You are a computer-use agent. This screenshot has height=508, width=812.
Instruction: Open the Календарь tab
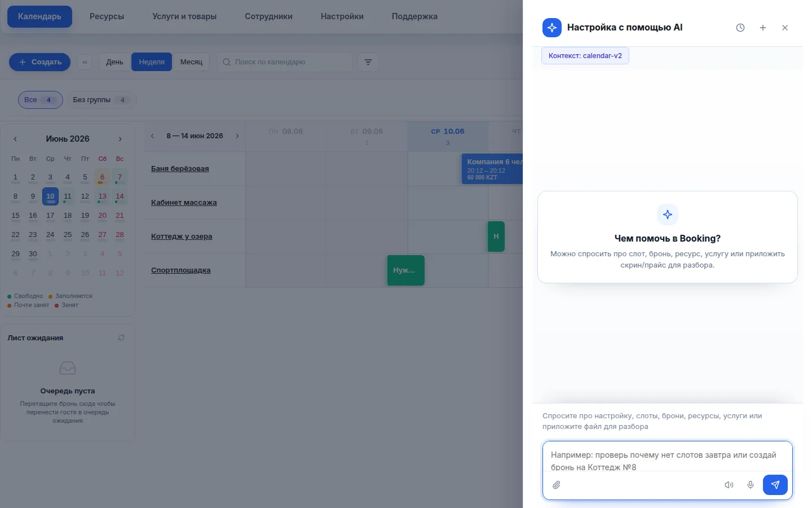[39, 16]
